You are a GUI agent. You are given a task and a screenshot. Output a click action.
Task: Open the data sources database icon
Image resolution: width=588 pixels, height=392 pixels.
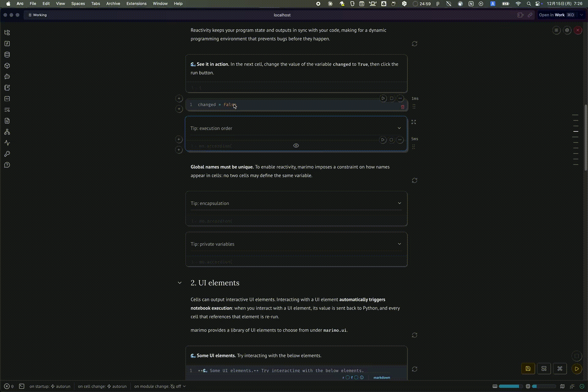[7, 55]
